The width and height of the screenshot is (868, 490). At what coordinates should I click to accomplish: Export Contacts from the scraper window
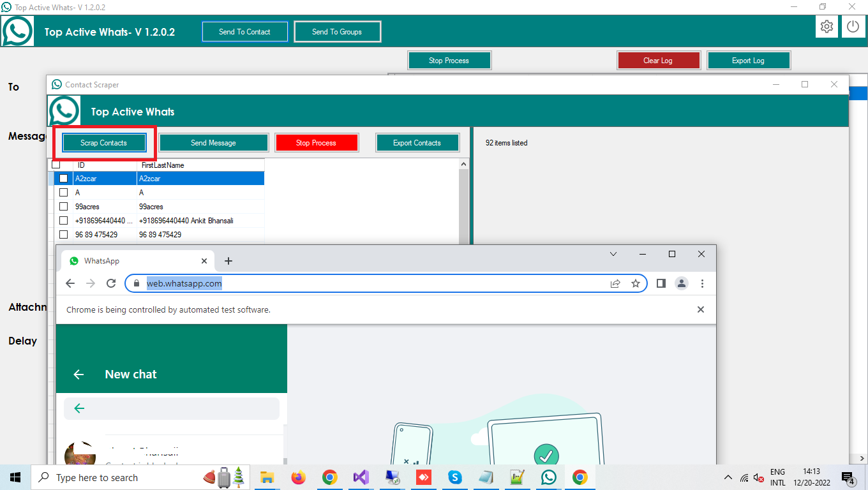[417, 143]
